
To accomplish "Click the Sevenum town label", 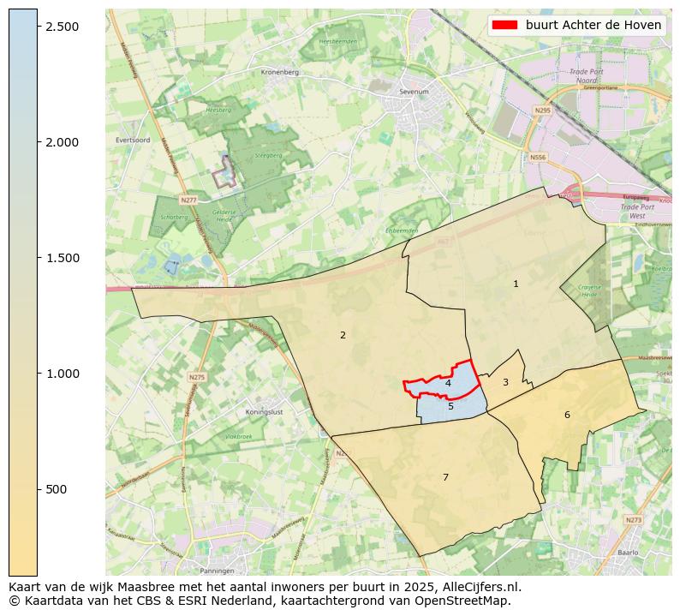I will [414, 90].
